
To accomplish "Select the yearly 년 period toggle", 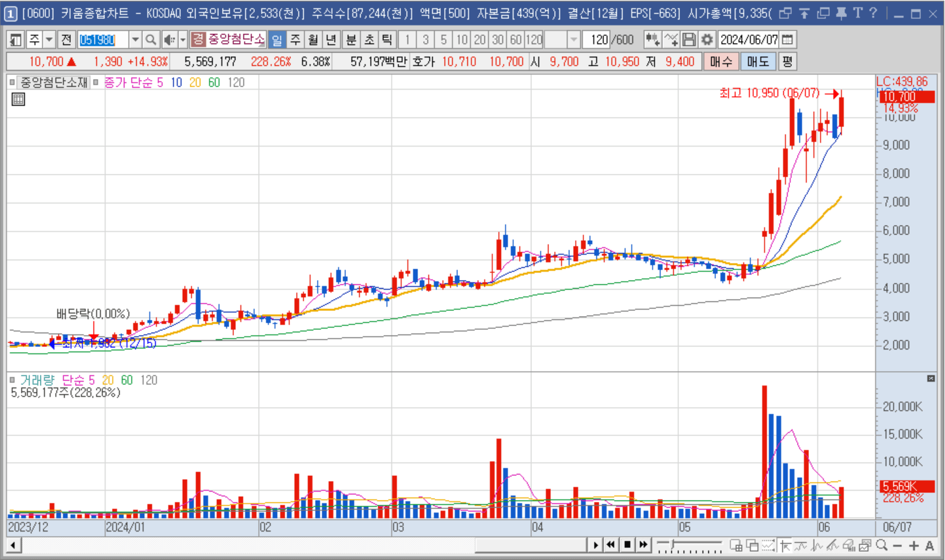I will coord(331,40).
